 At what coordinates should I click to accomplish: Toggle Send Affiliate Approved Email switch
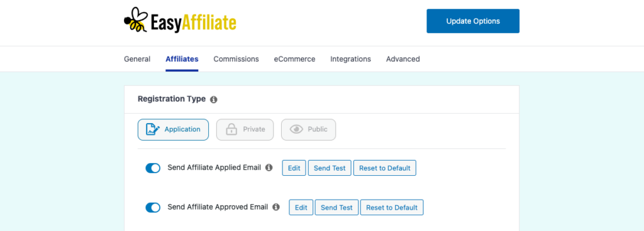click(153, 208)
